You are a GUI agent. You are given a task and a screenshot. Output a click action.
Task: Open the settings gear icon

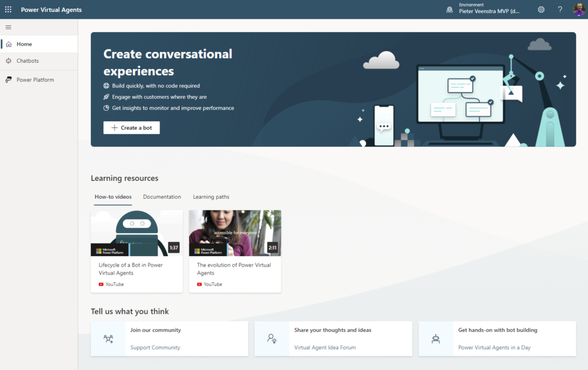coord(541,9)
